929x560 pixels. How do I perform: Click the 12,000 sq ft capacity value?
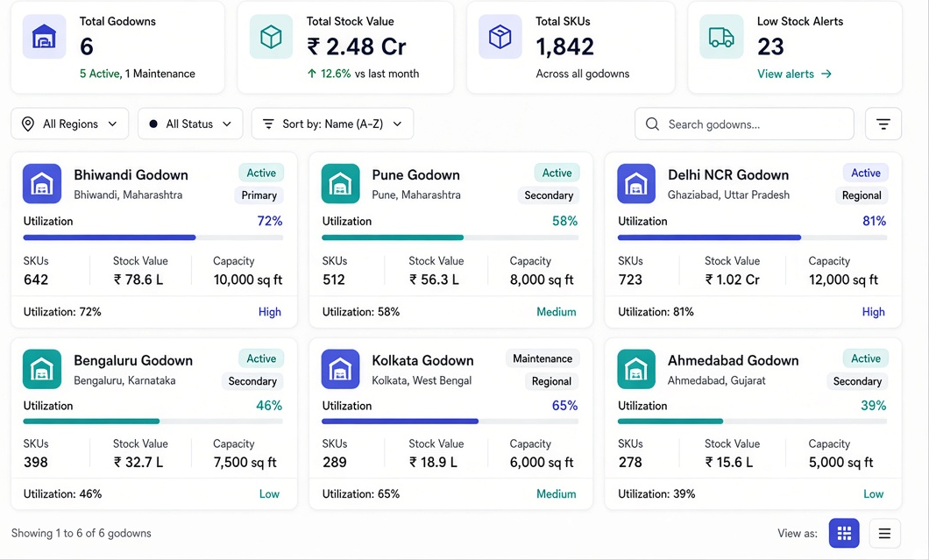[x=844, y=280]
